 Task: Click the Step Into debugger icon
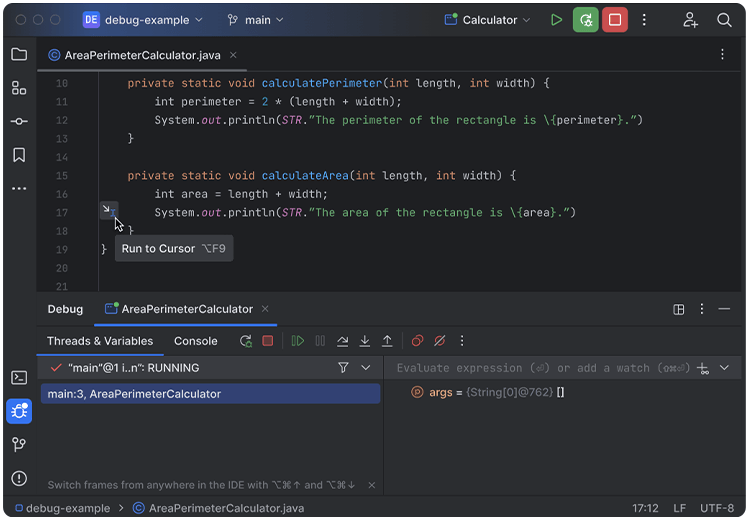(365, 341)
